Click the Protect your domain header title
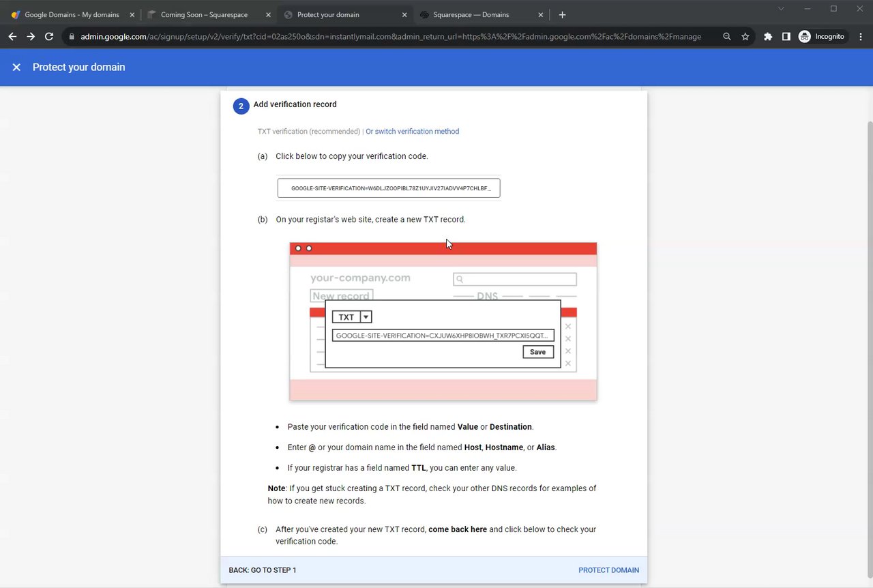 (79, 67)
